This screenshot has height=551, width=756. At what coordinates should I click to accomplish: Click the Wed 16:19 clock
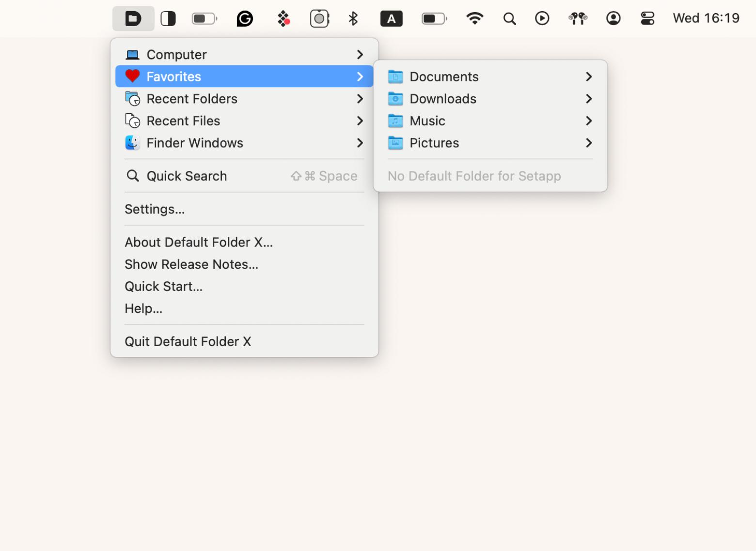tap(706, 18)
